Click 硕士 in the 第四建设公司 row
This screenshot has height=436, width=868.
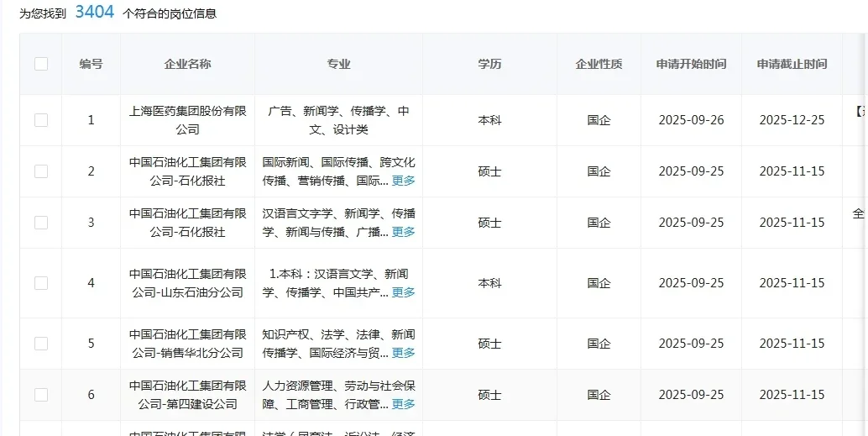(x=490, y=395)
